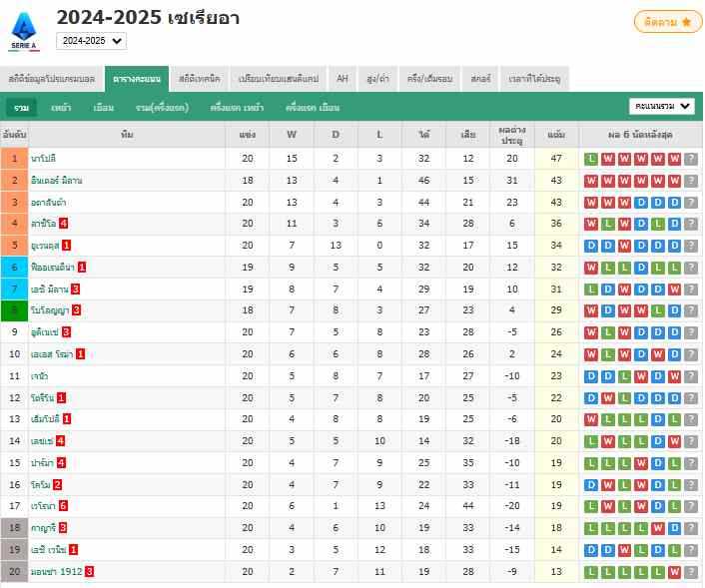Click the red card badge beside เวโรน่า
The height and width of the screenshot is (588, 705).
[64, 506]
